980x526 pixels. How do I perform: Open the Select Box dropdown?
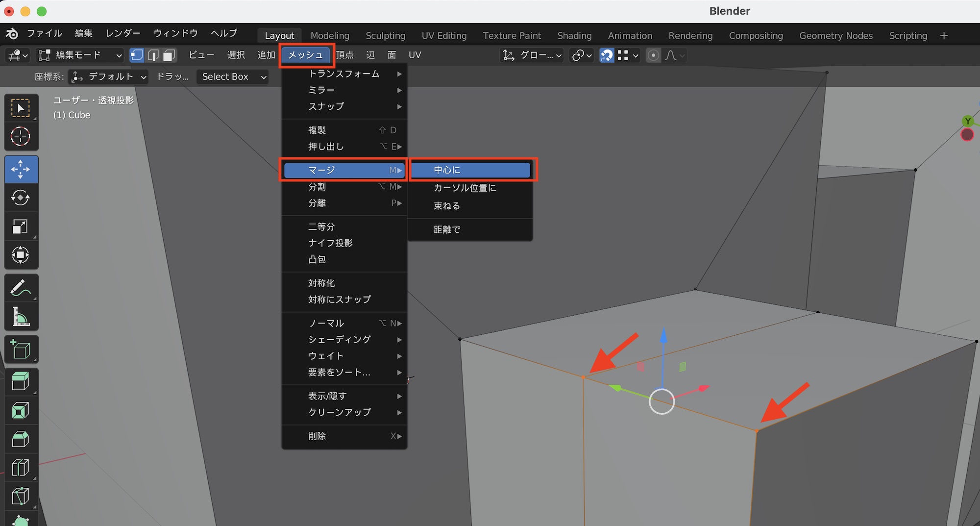(x=232, y=77)
